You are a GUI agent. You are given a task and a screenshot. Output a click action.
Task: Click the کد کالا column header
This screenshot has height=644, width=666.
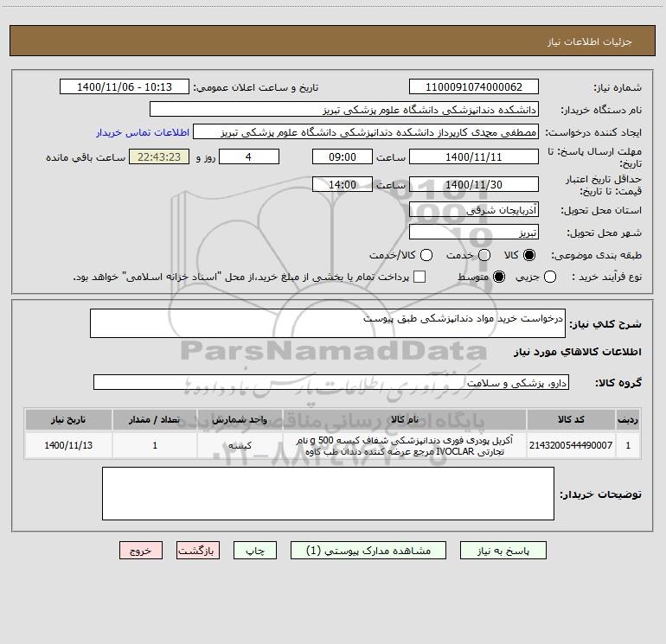[571, 420]
